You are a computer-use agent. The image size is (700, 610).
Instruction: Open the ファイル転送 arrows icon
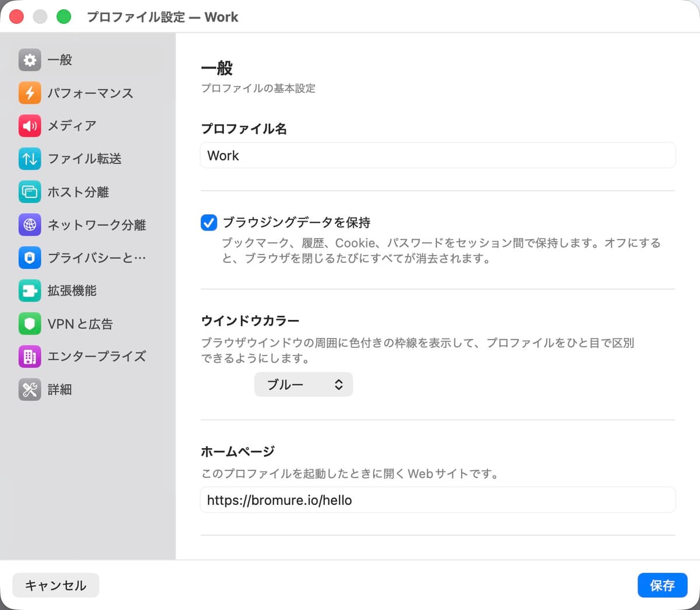coord(30,159)
